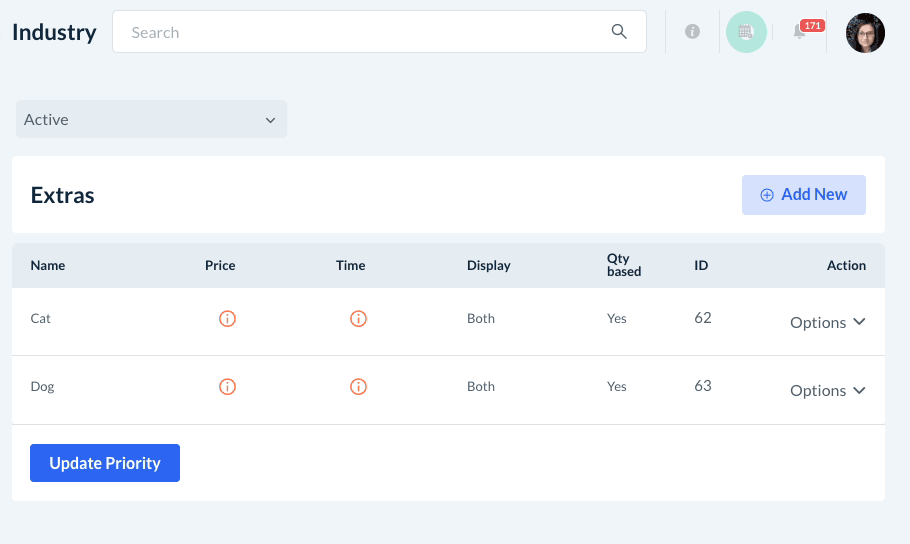Click the Dog row price info icon
910x544 pixels.
(227, 387)
